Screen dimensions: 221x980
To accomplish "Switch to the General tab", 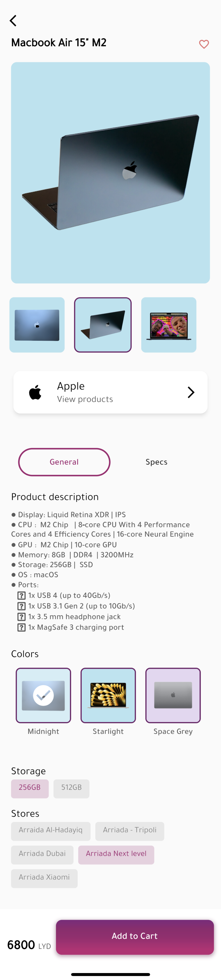I will [x=64, y=462].
